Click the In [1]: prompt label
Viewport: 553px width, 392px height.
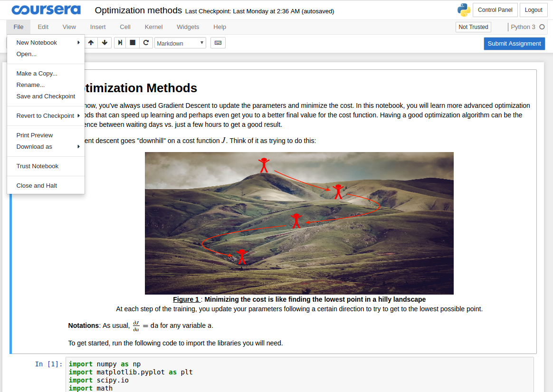[x=48, y=364]
